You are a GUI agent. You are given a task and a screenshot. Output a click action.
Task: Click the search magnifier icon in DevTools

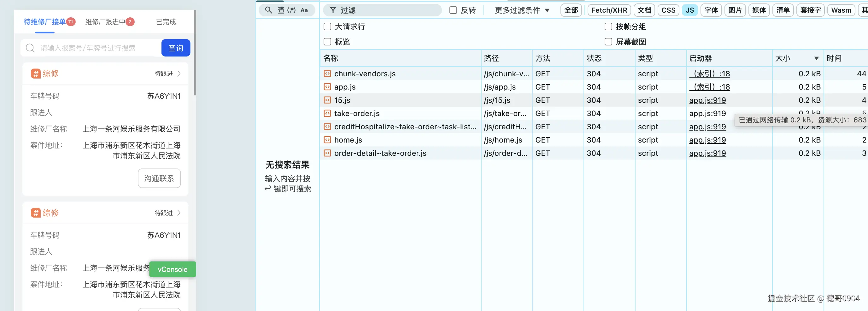[x=268, y=10]
